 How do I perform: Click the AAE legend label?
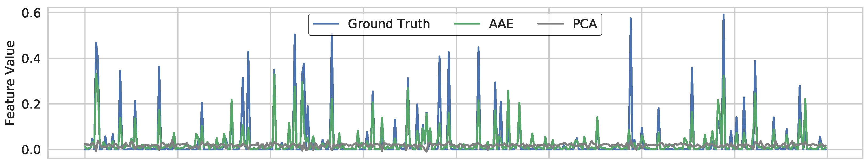coord(501,24)
